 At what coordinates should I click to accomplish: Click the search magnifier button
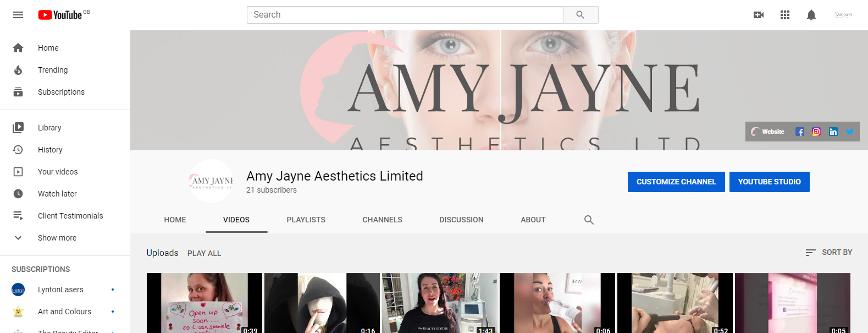(x=580, y=15)
